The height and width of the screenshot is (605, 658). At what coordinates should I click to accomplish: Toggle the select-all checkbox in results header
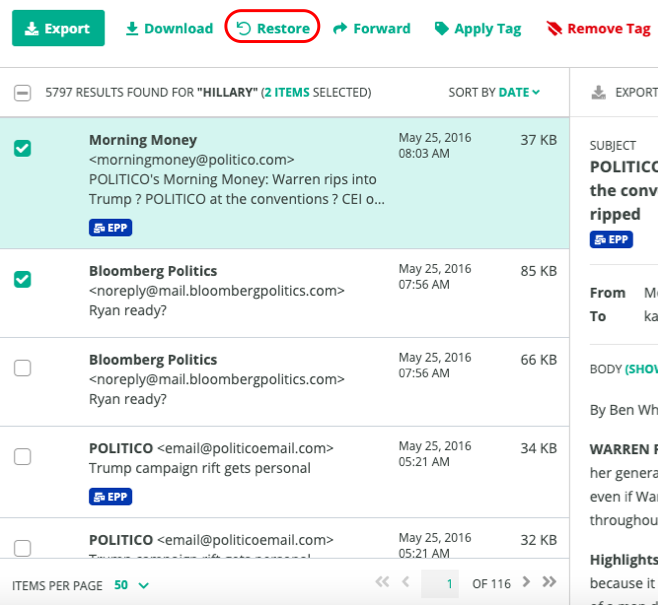point(22,93)
